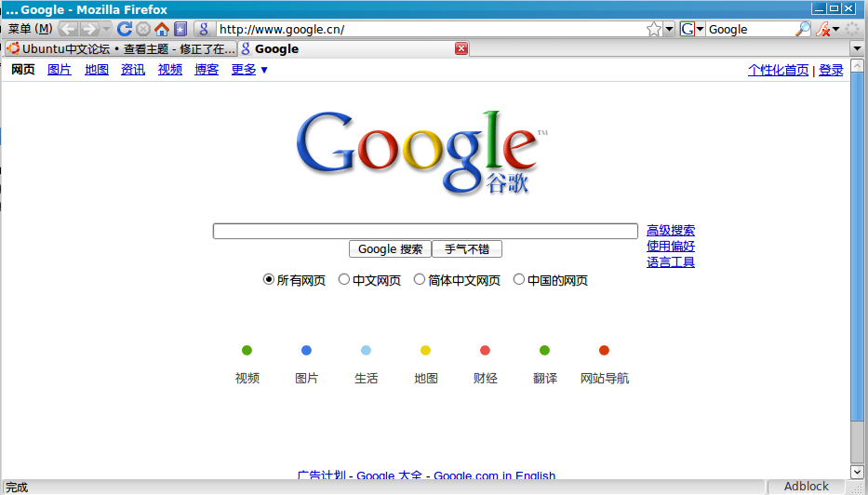This screenshot has width=868, height=495.
Task: Select the 简体中文网页 radio button
Action: [420, 279]
